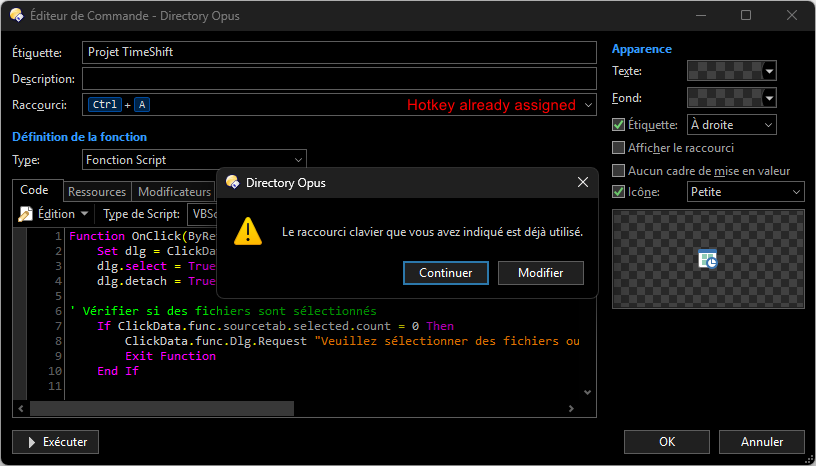Expand the Petite icon size dropdown
Screen dimensions: 816x466
[x=745, y=192]
